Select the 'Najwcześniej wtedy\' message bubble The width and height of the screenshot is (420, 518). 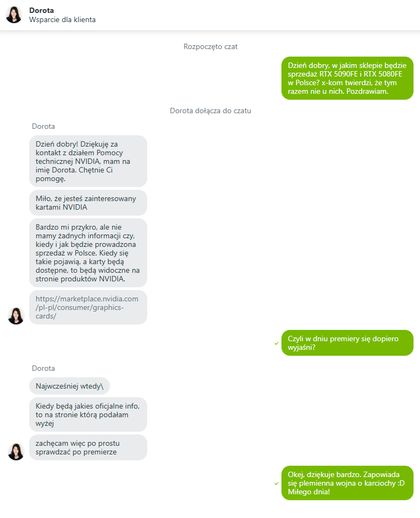point(70,386)
